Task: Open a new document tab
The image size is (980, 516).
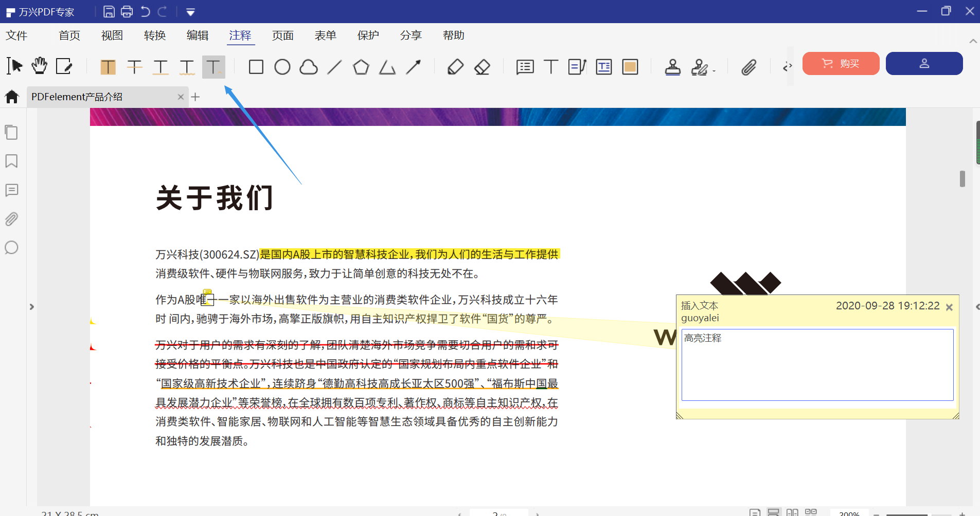Action: pyautogui.click(x=195, y=97)
